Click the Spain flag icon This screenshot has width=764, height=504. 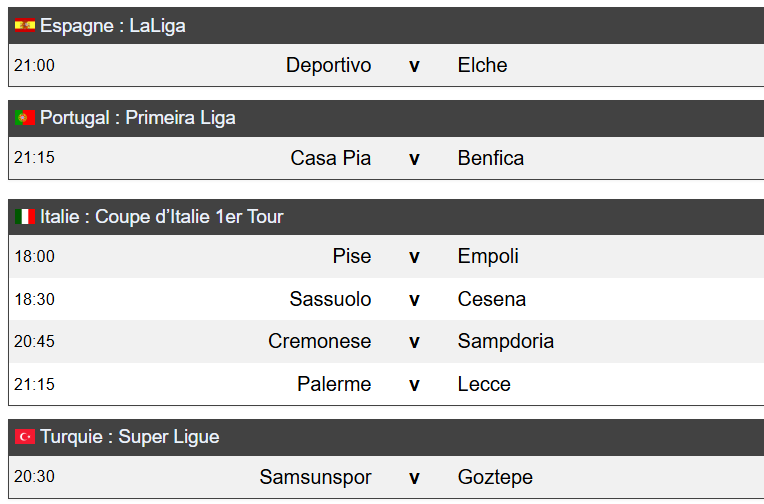25,25
